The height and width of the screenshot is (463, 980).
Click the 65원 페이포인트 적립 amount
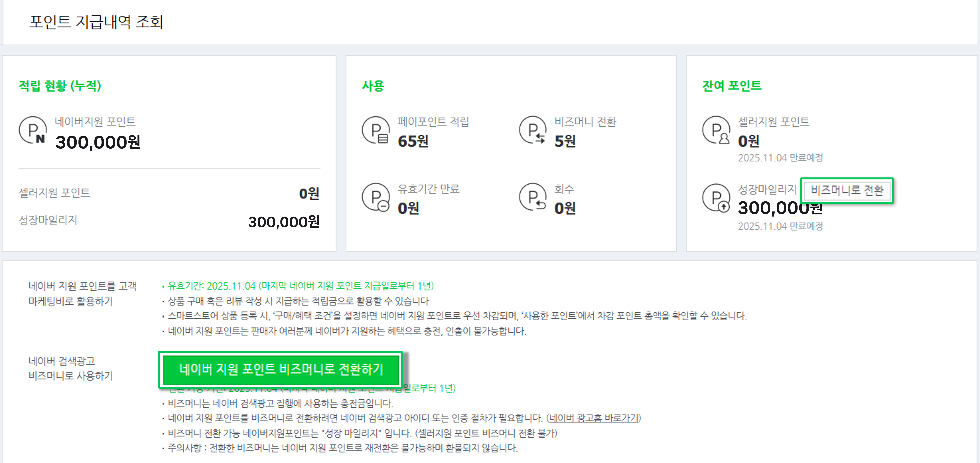(413, 141)
